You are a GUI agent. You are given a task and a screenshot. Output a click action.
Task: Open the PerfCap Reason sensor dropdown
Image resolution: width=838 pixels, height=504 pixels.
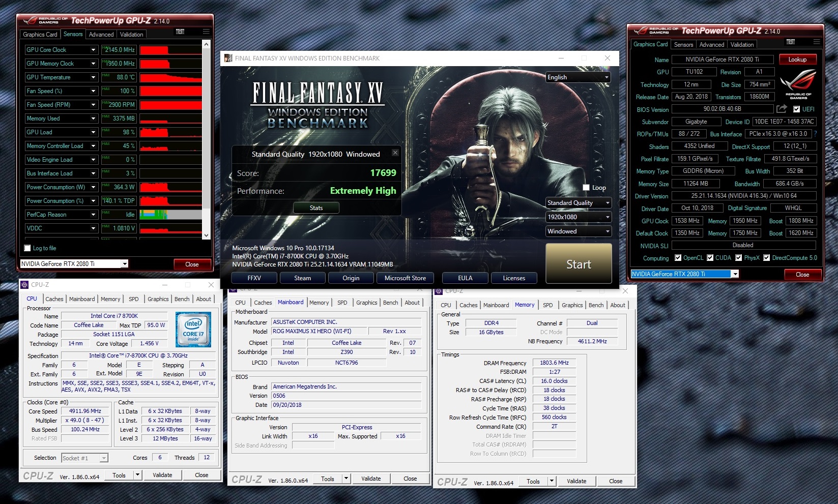93,215
